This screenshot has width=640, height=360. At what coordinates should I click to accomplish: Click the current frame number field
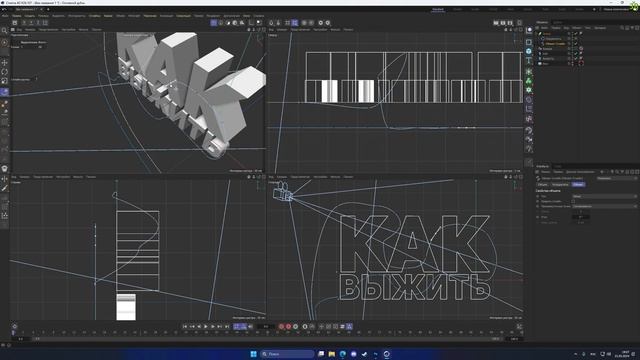[266, 327]
